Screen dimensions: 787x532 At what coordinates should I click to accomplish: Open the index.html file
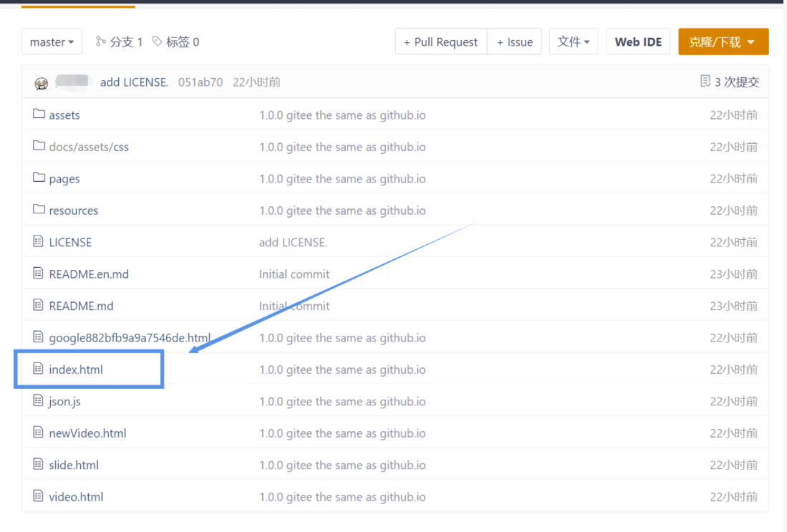click(76, 369)
